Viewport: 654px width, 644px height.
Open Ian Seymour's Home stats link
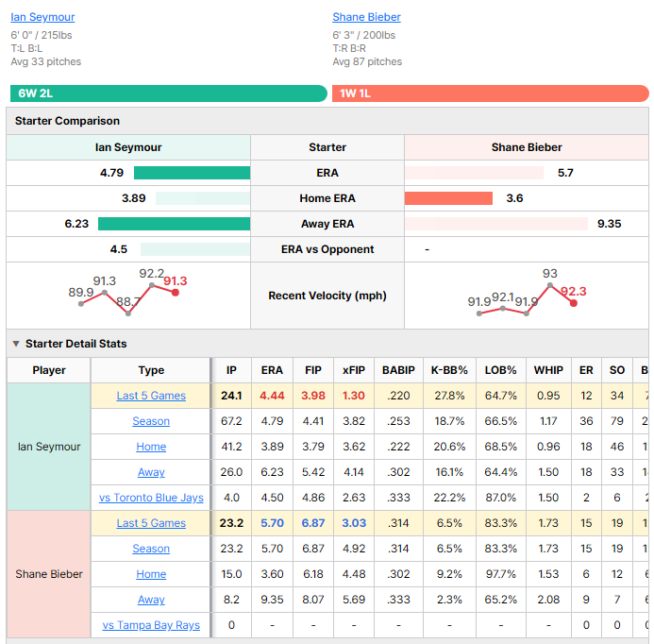point(151,446)
